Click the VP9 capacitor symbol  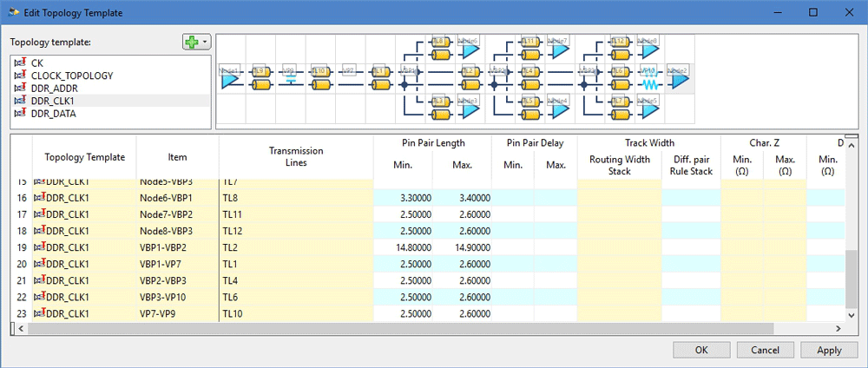(x=291, y=81)
